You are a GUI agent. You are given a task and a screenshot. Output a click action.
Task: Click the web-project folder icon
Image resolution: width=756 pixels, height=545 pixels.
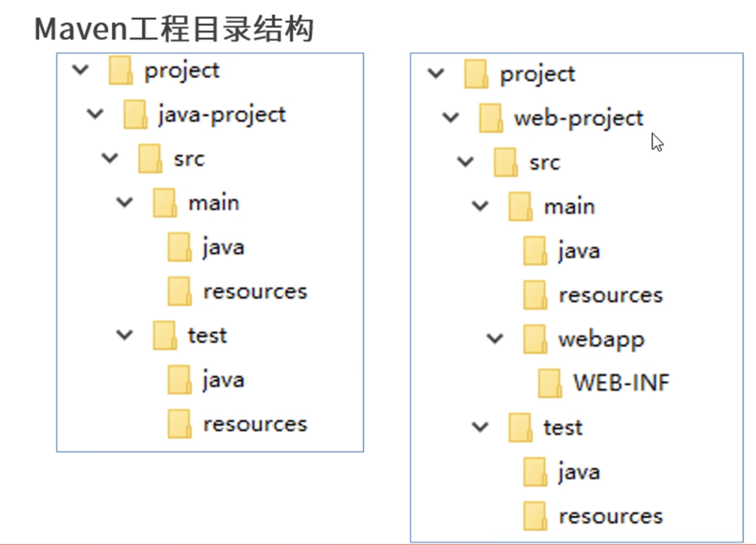tap(491, 118)
